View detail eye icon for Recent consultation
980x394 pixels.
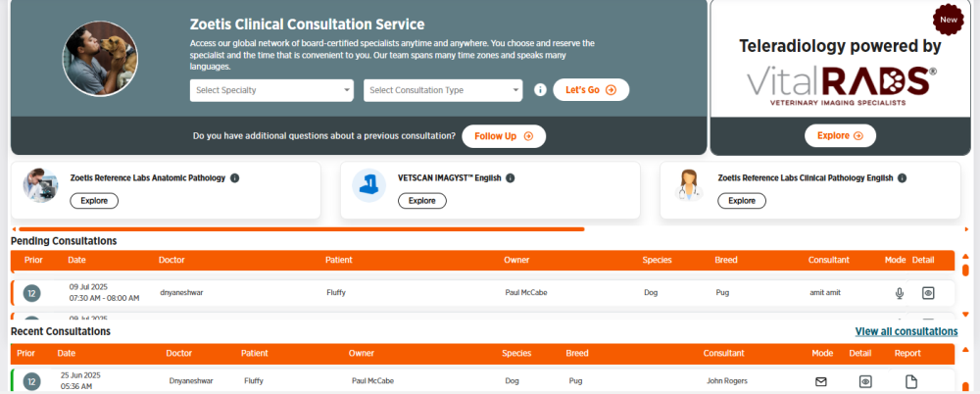(x=865, y=381)
